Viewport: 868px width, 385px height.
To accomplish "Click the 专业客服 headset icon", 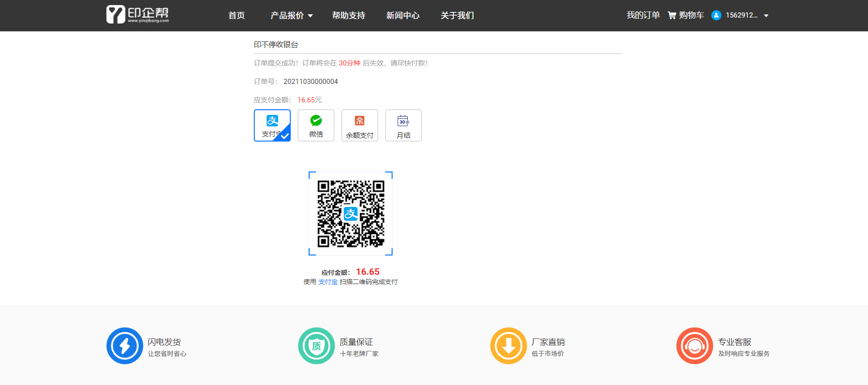I will click(x=694, y=346).
